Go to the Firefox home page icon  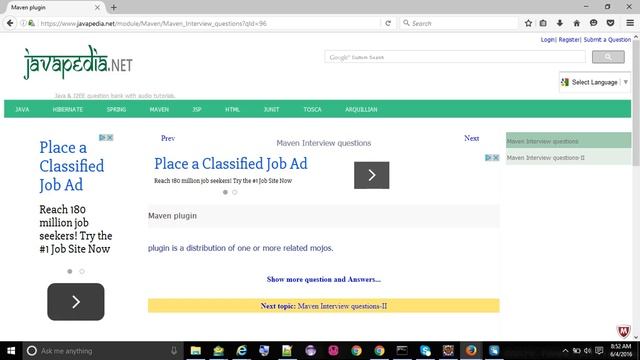[x=576, y=23]
